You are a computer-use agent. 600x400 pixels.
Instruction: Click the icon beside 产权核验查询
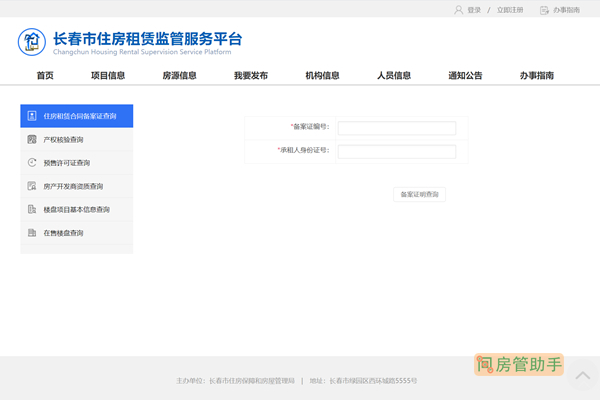pos(32,139)
